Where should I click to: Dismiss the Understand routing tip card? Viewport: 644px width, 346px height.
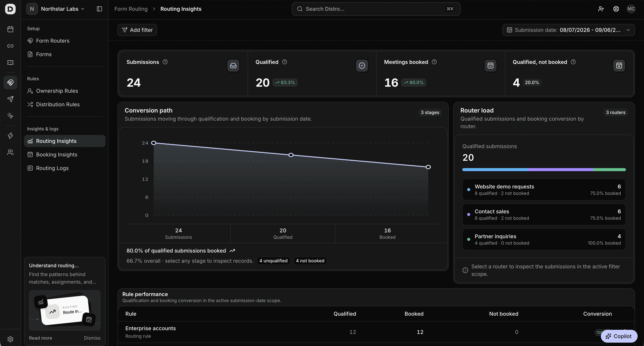point(92,338)
